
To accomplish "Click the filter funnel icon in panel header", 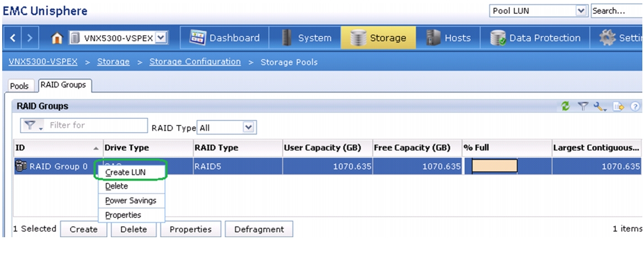I will click(583, 107).
